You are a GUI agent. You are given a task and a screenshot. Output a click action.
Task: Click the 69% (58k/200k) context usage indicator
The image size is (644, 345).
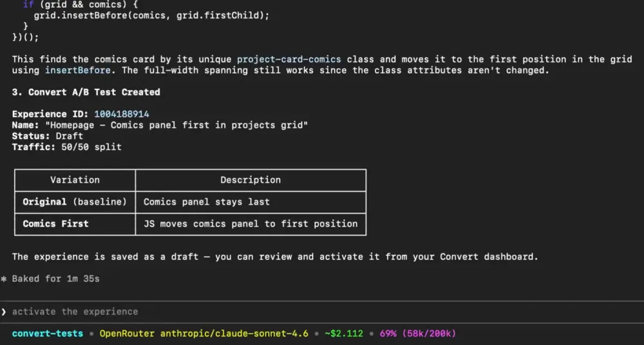click(x=419, y=333)
